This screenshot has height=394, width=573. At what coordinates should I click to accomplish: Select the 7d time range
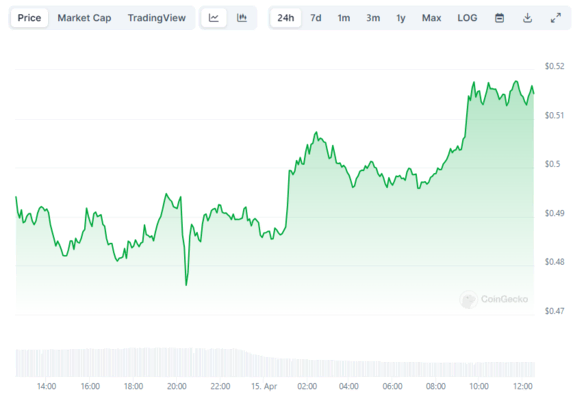click(316, 18)
